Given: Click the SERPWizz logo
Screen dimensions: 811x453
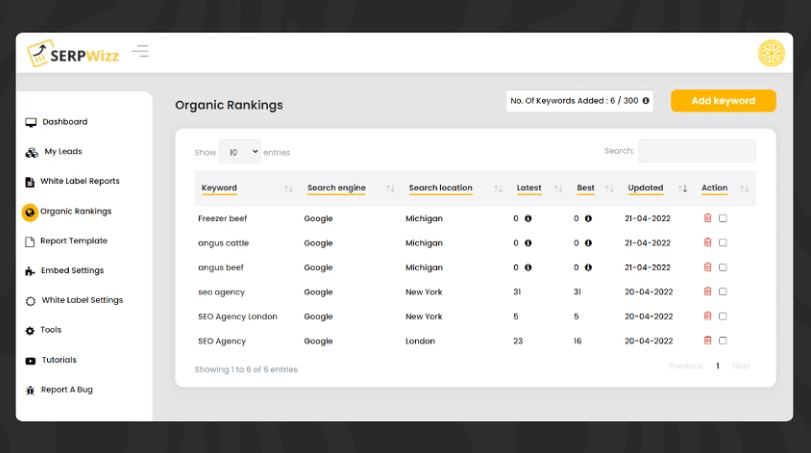Looking at the screenshot, I should tap(73, 54).
